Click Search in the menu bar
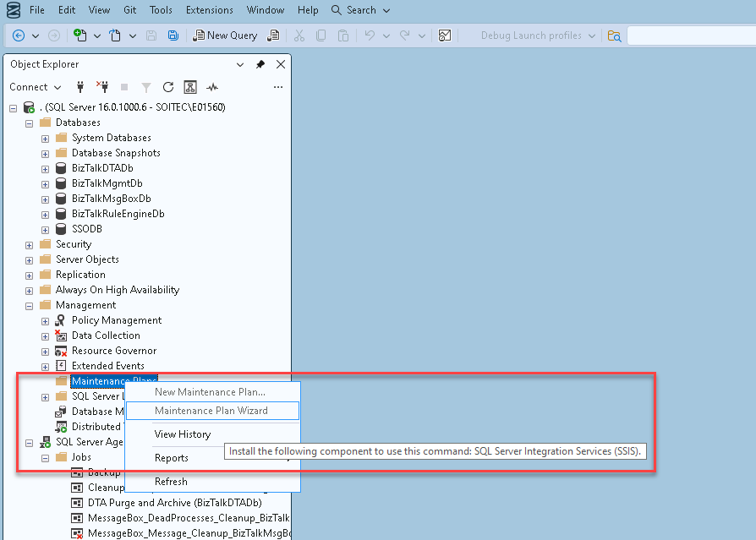The image size is (756, 540). 360,10
